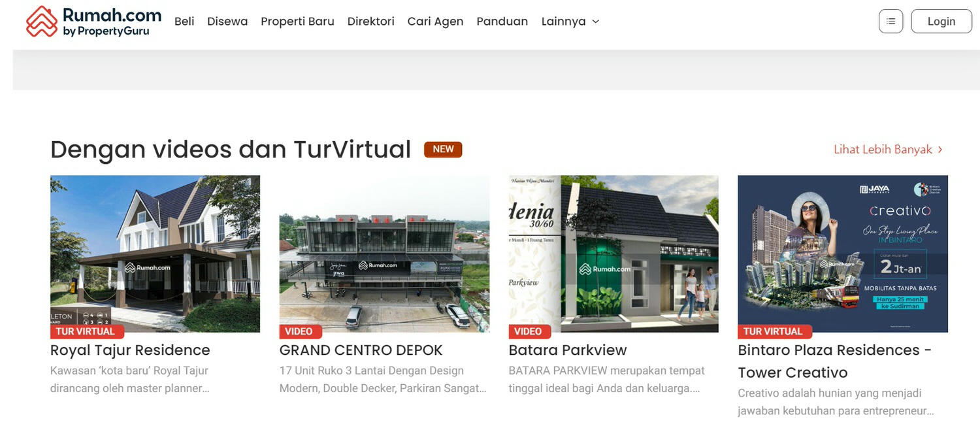Click TUR VIRTUAL badge on Royal Tajur Residence

(x=86, y=331)
